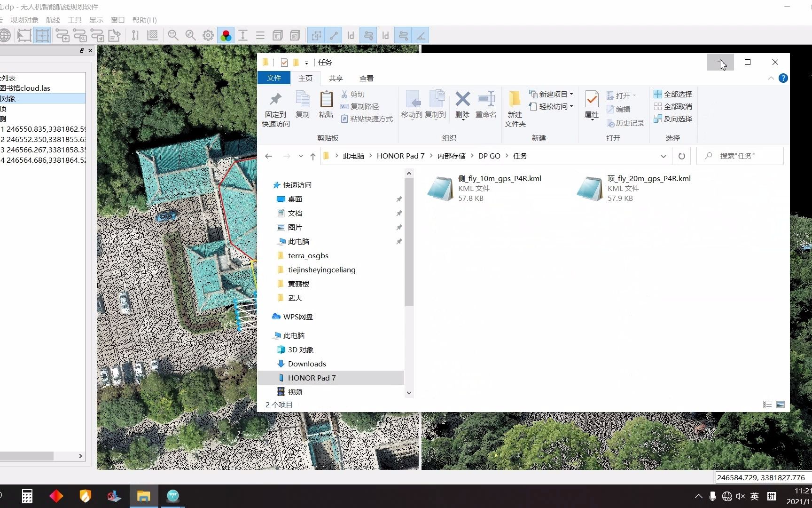Collapse the Explorer ribbon with the chevron
The height and width of the screenshot is (508, 812).
(x=771, y=78)
